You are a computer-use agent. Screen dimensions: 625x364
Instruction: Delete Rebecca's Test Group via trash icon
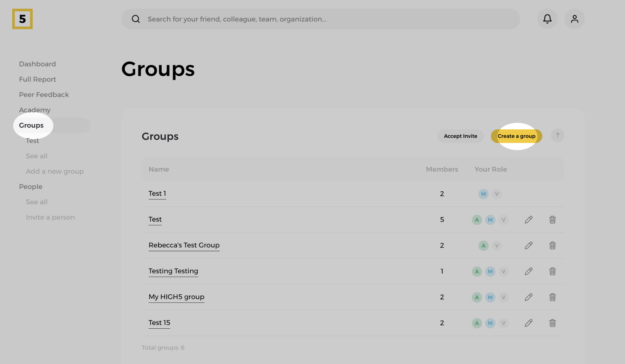coord(552,245)
